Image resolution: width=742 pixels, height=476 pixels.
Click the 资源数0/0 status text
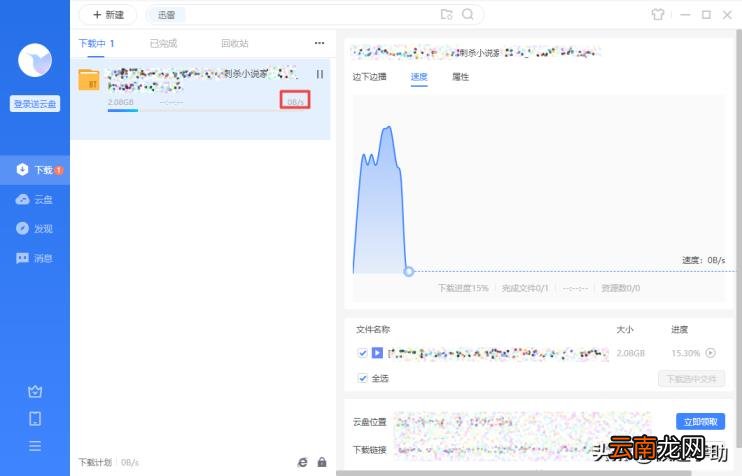click(621, 288)
